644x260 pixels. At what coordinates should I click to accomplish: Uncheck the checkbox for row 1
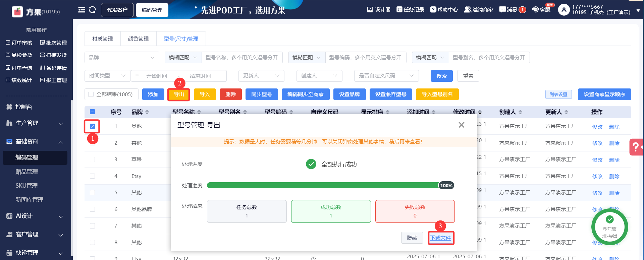93,126
